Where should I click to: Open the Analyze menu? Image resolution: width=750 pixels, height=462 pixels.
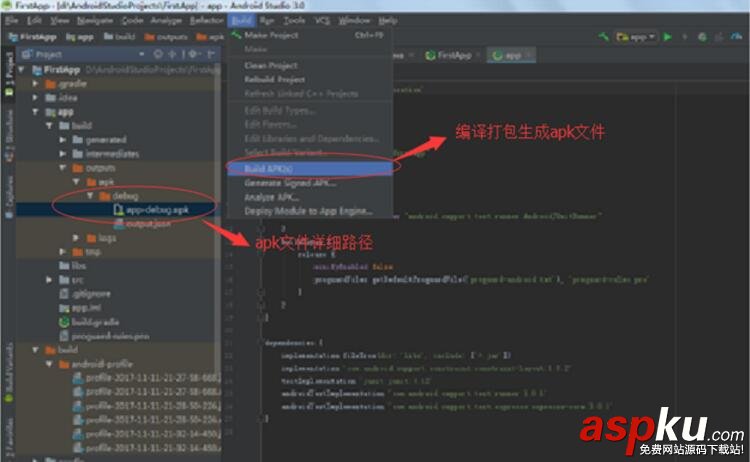(166, 20)
